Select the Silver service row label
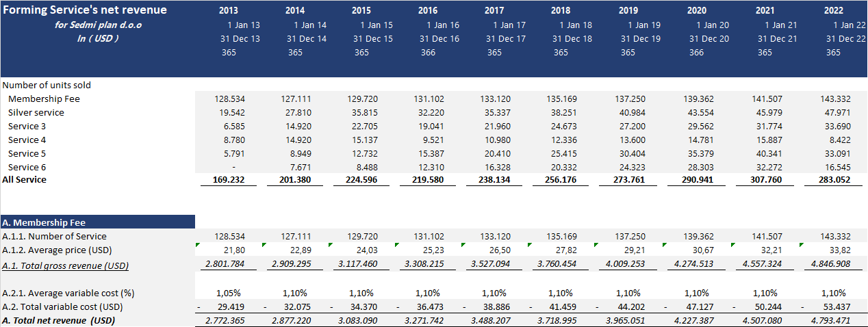This screenshot has width=868, height=327. [x=36, y=113]
